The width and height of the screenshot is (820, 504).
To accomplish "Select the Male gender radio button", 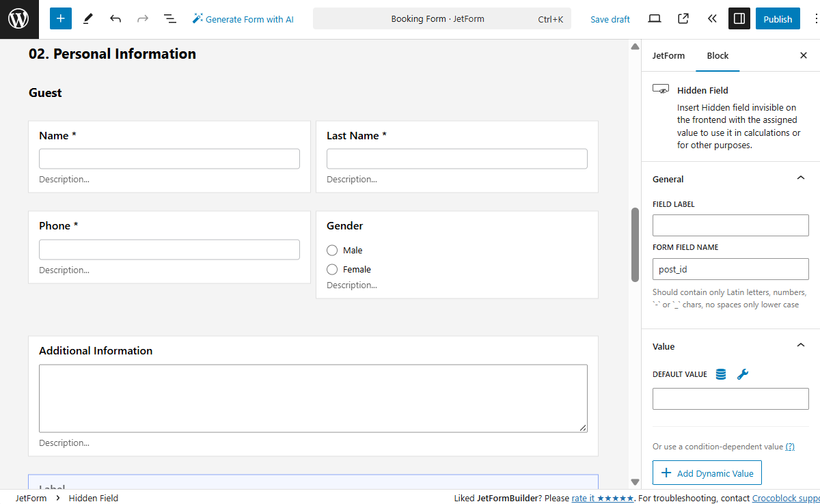I will coord(331,250).
